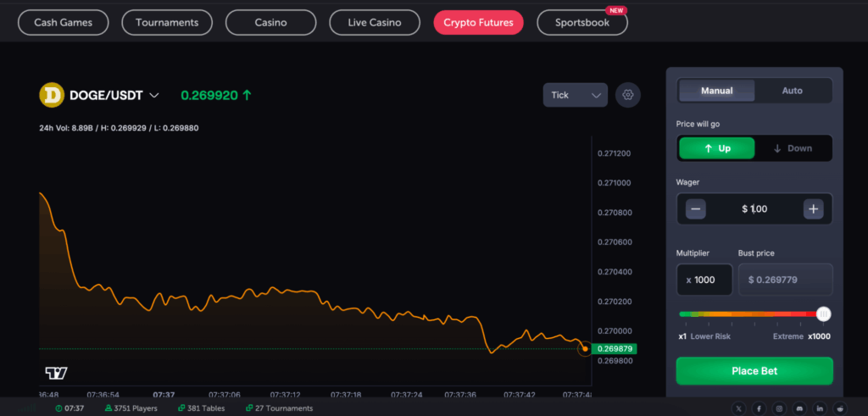Click the Place Bet button
868x416 pixels.
(x=754, y=370)
